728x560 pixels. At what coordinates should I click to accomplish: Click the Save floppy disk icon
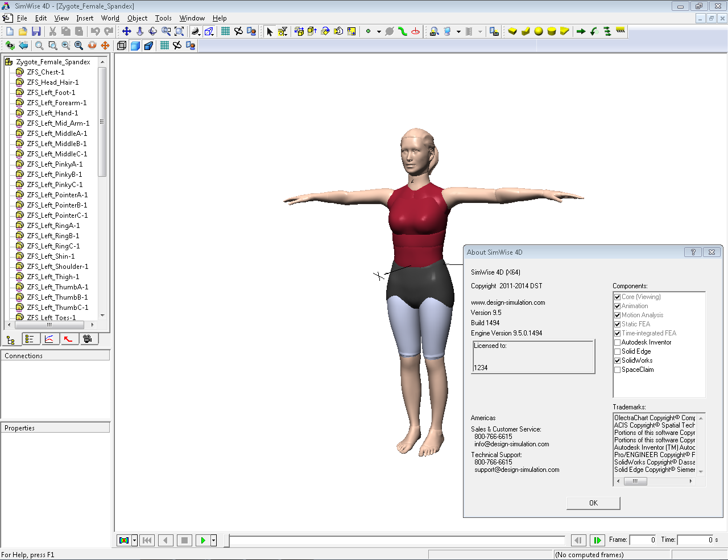[36, 31]
